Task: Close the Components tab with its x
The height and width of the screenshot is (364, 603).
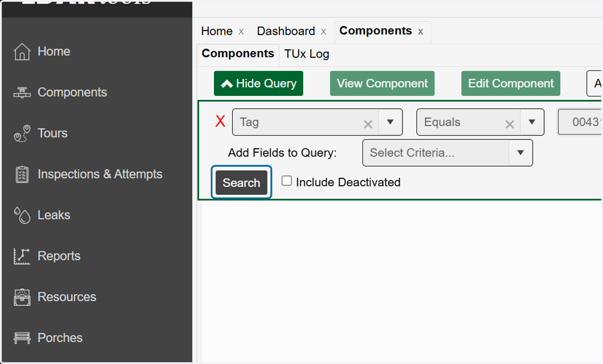Action: click(421, 32)
